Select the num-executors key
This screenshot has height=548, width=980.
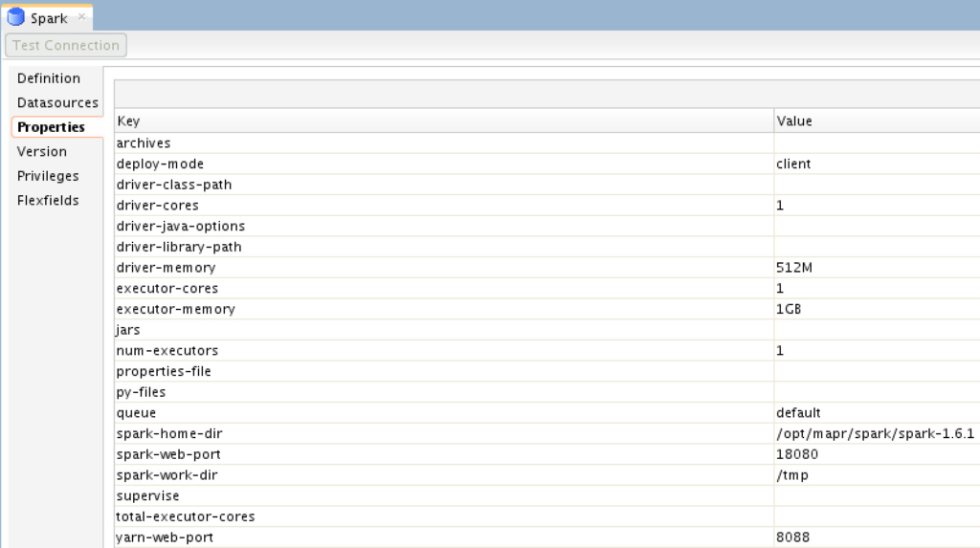click(x=167, y=351)
